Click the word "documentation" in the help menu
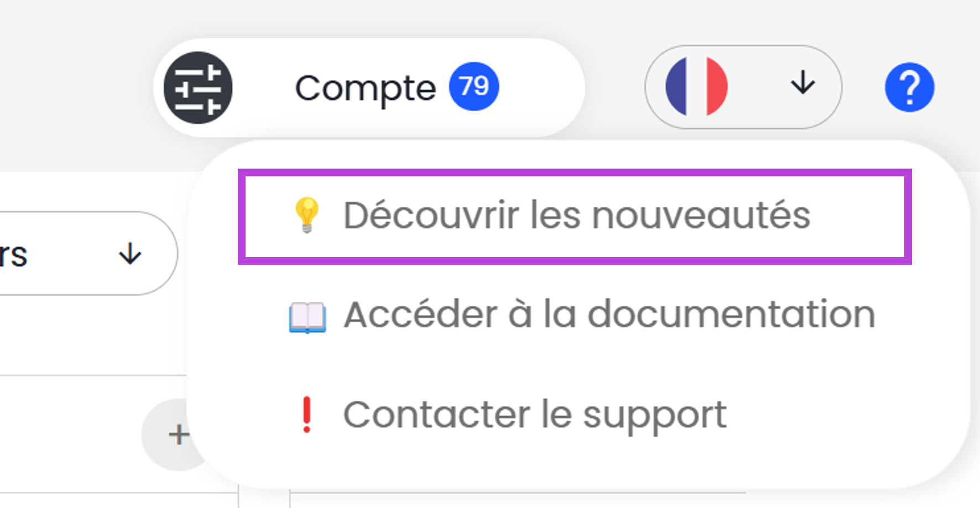 (731, 315)
